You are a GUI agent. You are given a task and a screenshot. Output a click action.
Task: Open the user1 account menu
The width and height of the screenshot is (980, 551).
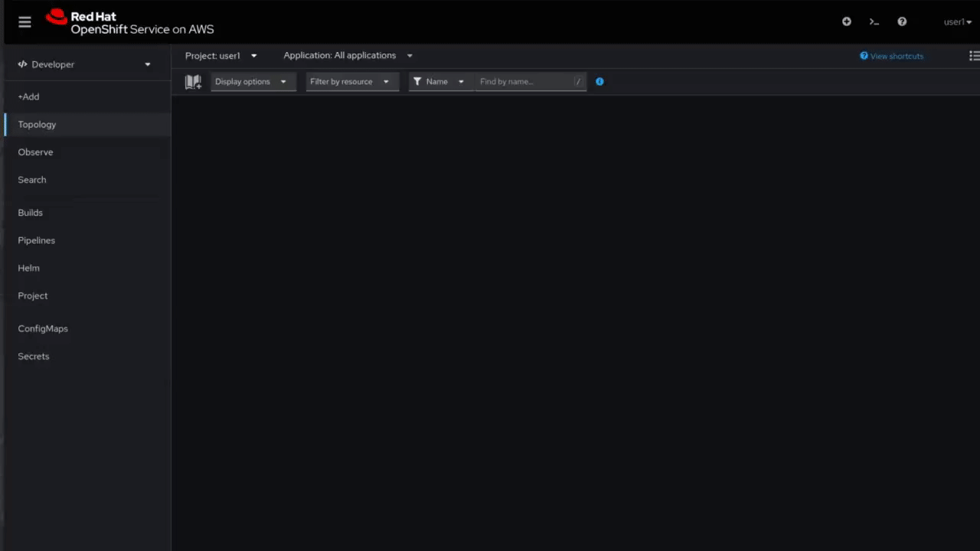click(957, 21)
